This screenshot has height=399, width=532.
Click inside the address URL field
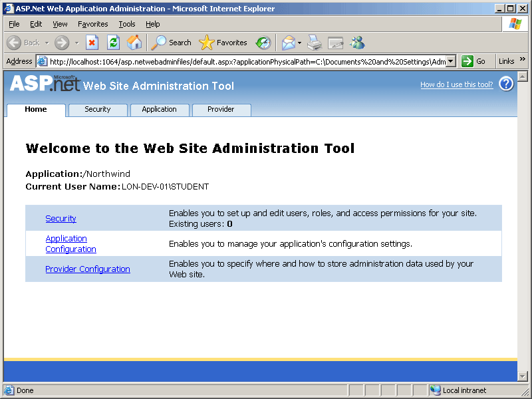point(246,61)
